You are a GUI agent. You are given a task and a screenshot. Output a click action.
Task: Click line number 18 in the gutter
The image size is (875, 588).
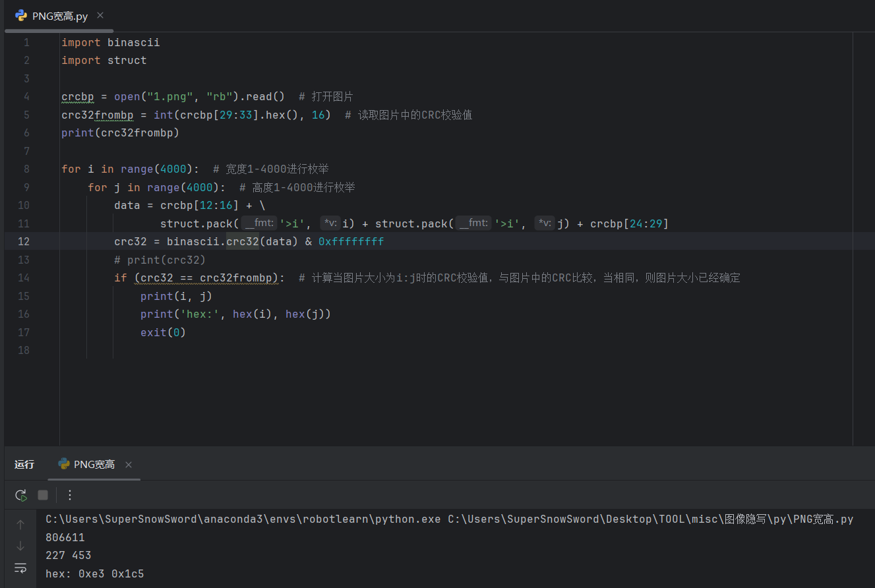click(x=24, y=351)
